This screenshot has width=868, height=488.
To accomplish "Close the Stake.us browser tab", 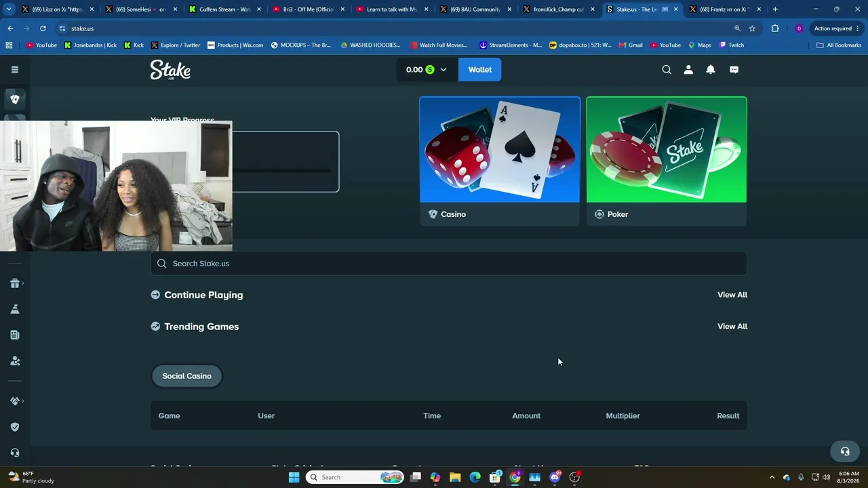I will click(x=675, y=9).
